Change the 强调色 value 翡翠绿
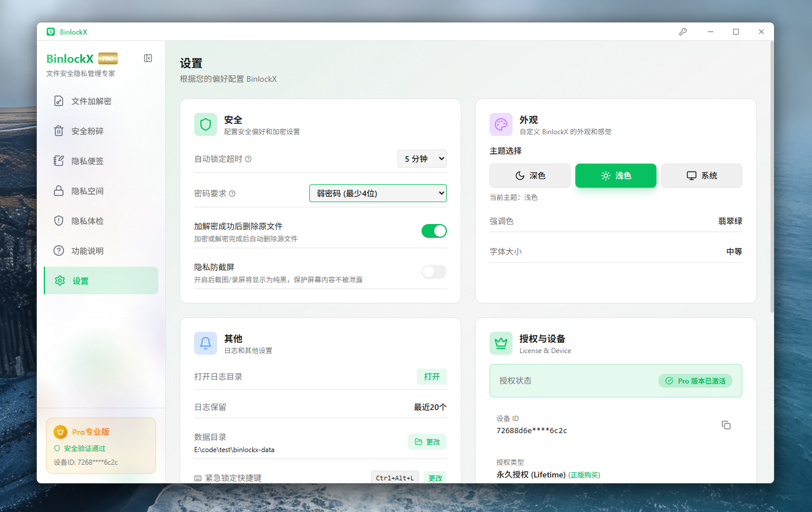The image size is (812, 512). (x=730, y=221)
